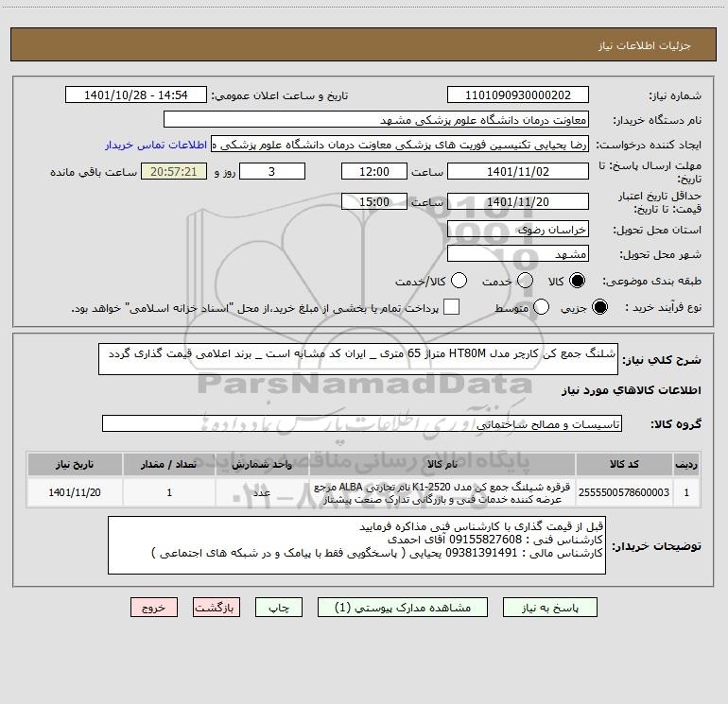Click the response deadline date 1401/11/02
This screenshot has height=704, width=728.
click(518, 172)
